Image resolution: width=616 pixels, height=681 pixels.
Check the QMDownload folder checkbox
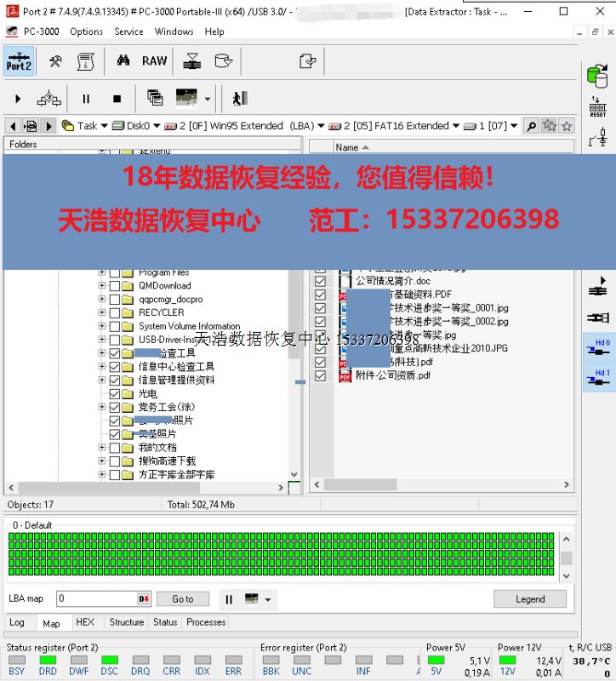tap(115, 286)
